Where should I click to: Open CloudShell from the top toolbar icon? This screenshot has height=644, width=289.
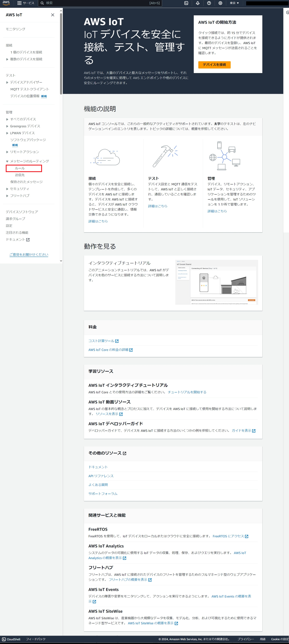coord(186,3)
